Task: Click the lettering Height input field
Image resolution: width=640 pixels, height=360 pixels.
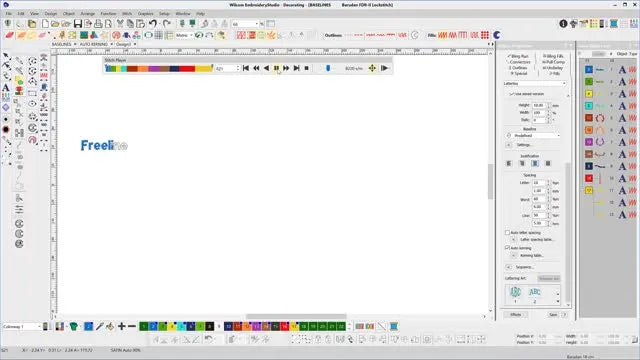Action: (539, 105)
